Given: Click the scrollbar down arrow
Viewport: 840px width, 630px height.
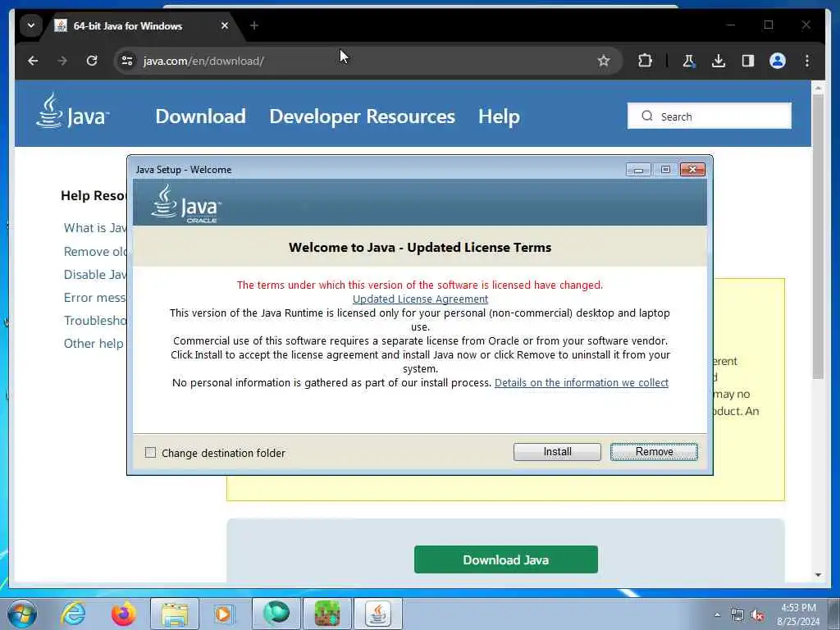Looking at the screenshot, I should 818,575.
